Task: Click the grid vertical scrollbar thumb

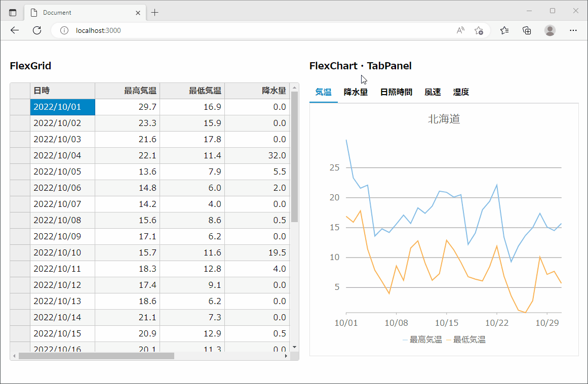Action: coord(294,157)
